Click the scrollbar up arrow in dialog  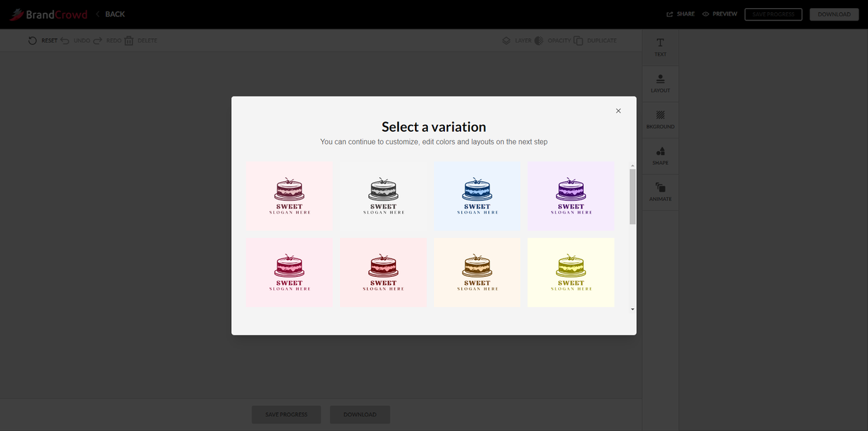[633, 165]
